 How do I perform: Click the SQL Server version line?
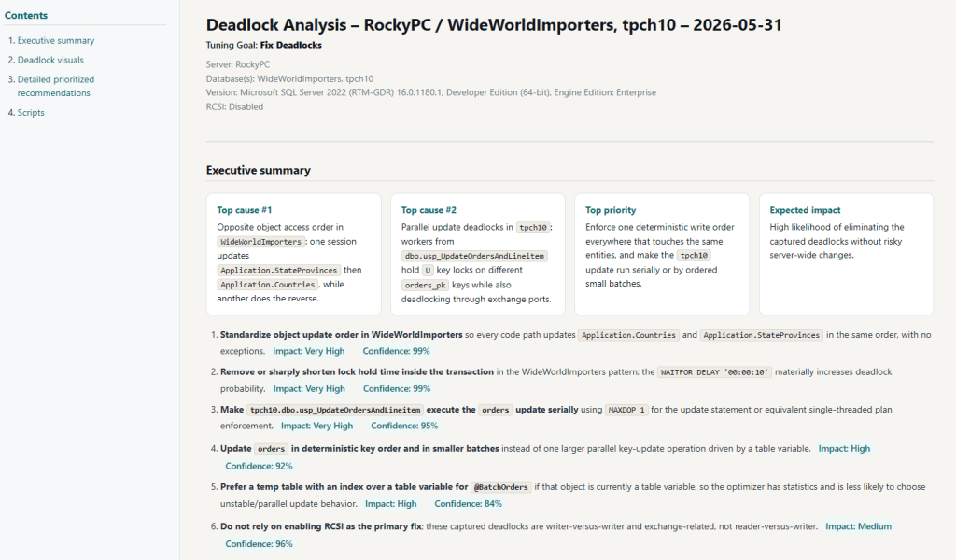[431, 92]
